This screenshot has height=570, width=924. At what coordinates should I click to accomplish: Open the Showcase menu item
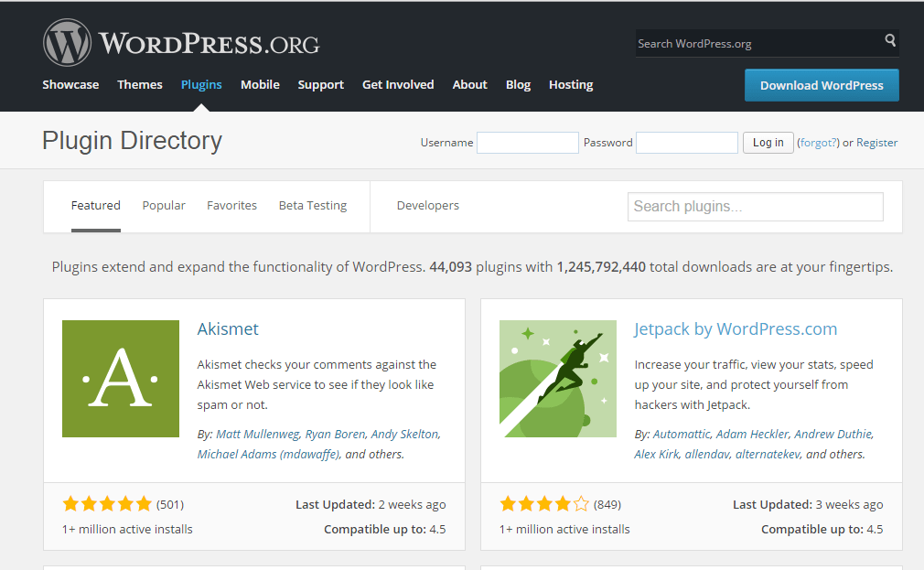70,85
